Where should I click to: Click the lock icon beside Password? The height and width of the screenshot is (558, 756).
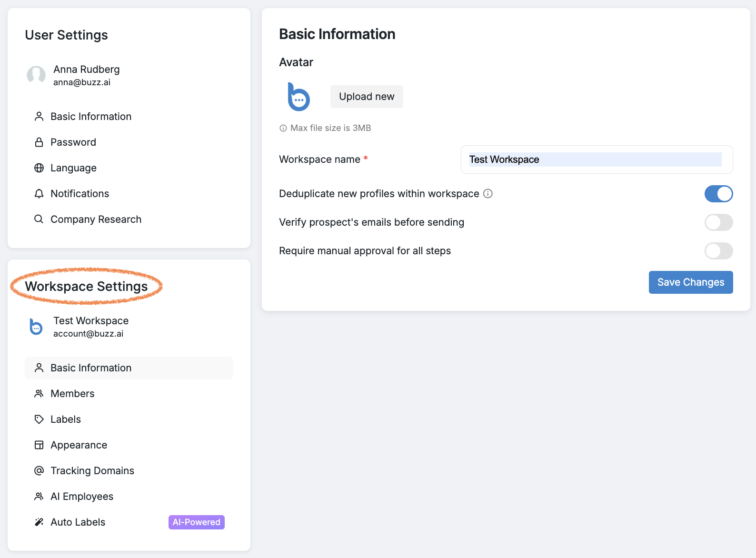click(39, 142)
